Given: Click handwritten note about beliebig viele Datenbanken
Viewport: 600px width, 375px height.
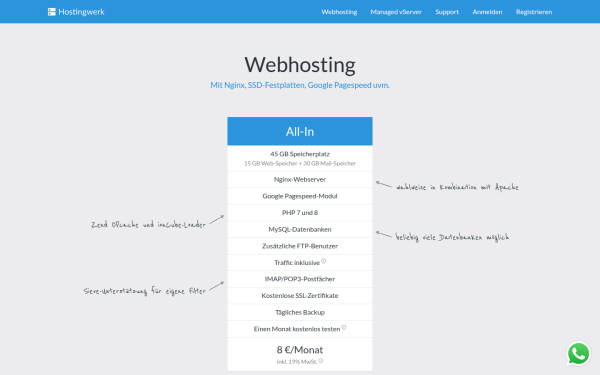Looking at the screenshot, I should pyautogui.click(x=452, y=237).
